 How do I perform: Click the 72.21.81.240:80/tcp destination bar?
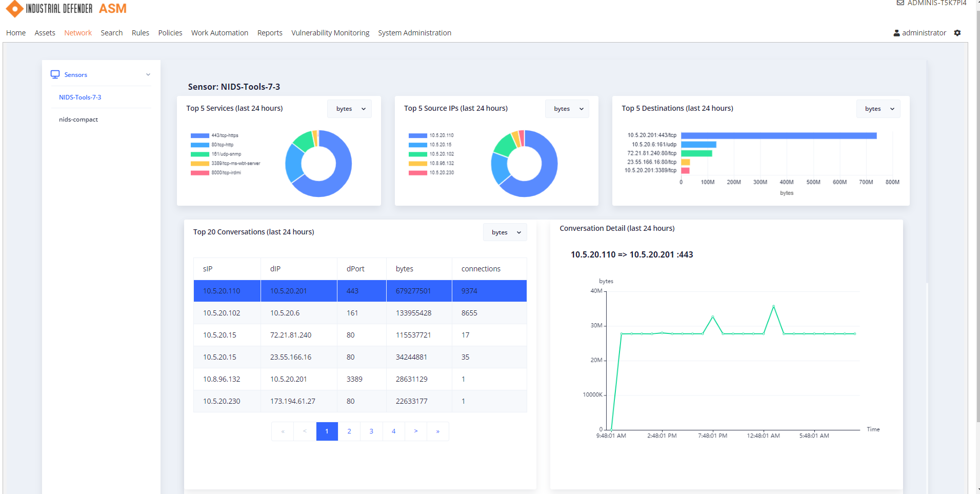[696, 153]
